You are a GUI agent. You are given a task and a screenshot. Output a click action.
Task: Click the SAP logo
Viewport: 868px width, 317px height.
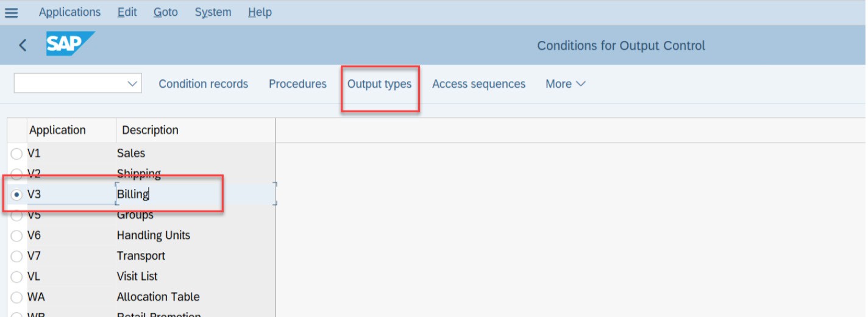70,45
